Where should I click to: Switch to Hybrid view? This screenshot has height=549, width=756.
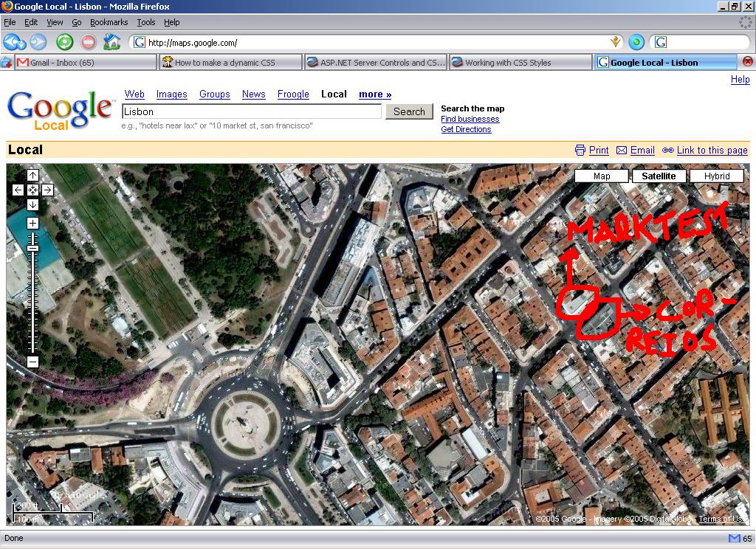717,176
